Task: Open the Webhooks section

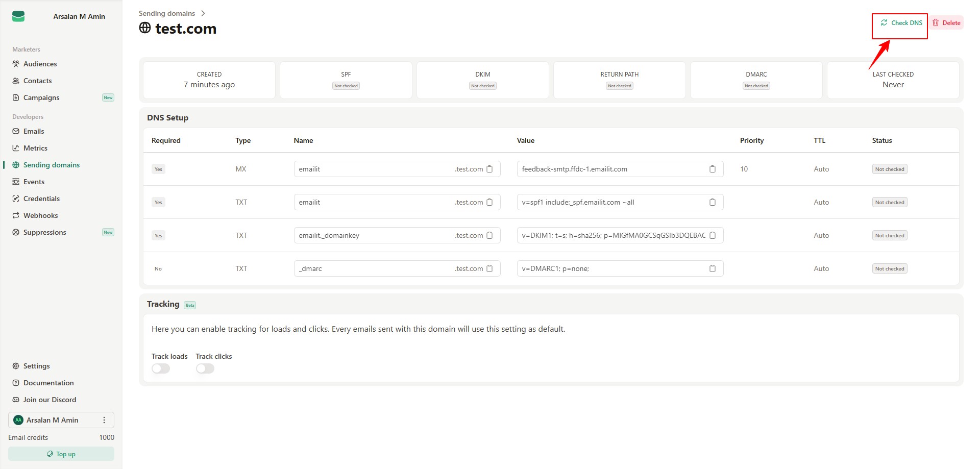Action: pos(40,215)
